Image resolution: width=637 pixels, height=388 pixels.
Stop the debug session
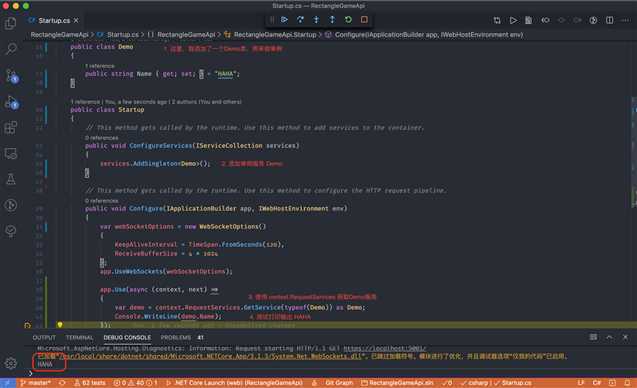point(364,20)
